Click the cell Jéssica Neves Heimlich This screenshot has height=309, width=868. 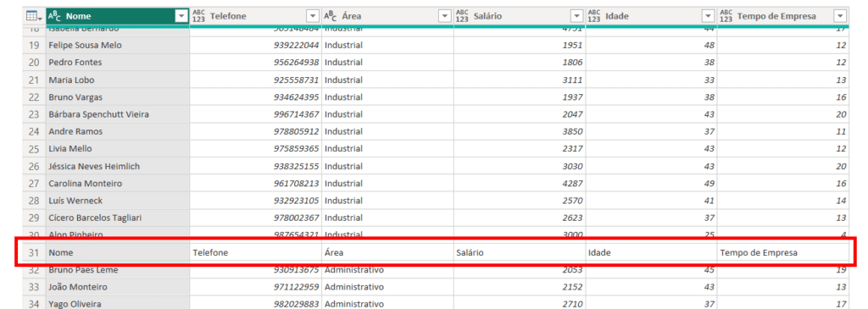[x=117, y=166]
